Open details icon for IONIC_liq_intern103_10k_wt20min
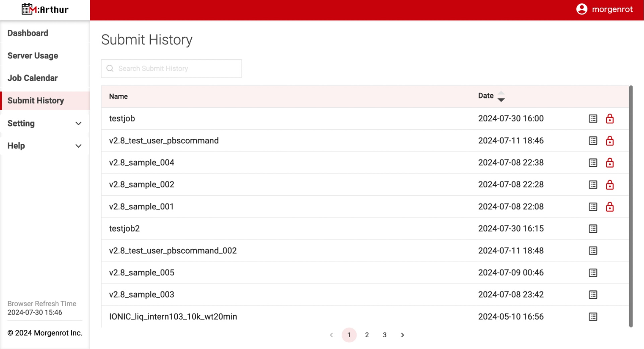 [593, 317]
